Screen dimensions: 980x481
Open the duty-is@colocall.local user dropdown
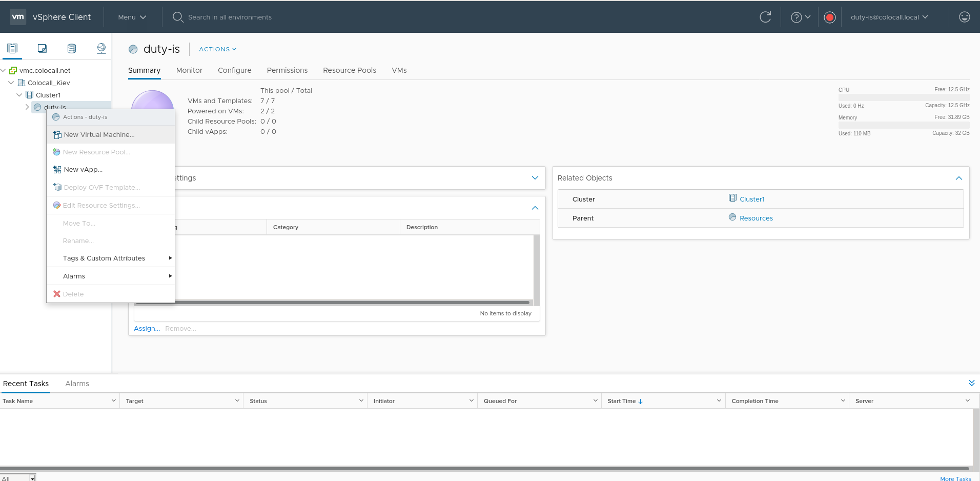tap(889, 17)
